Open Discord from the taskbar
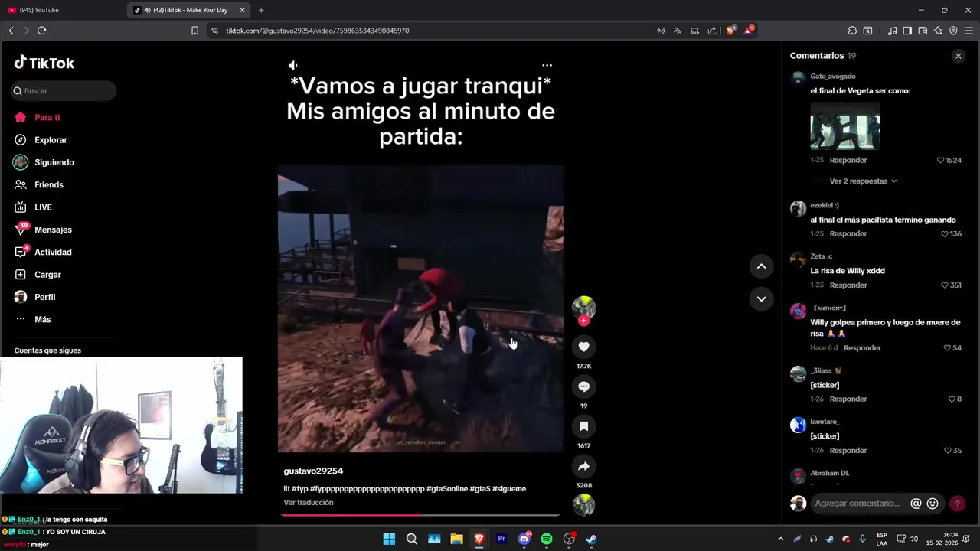This screenshot has width=980, height=551. pos(524,539)
